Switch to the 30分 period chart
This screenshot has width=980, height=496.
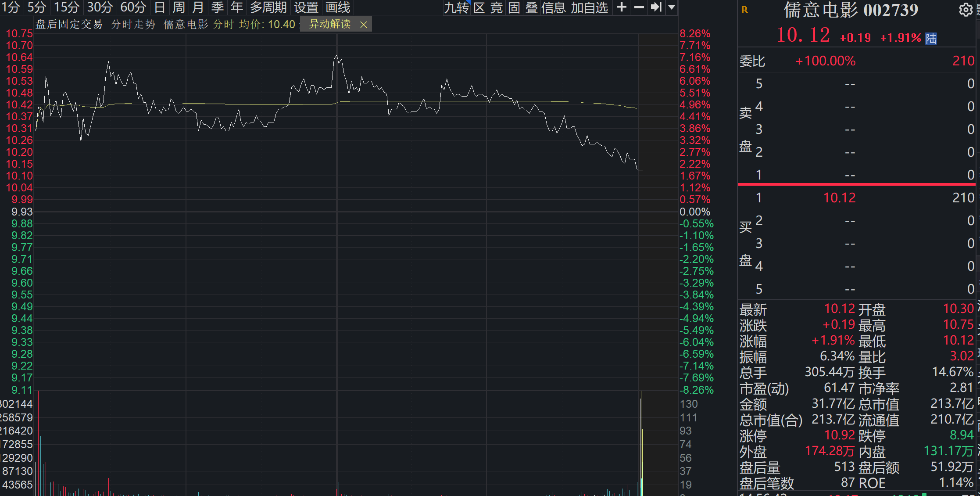(100, 7)
